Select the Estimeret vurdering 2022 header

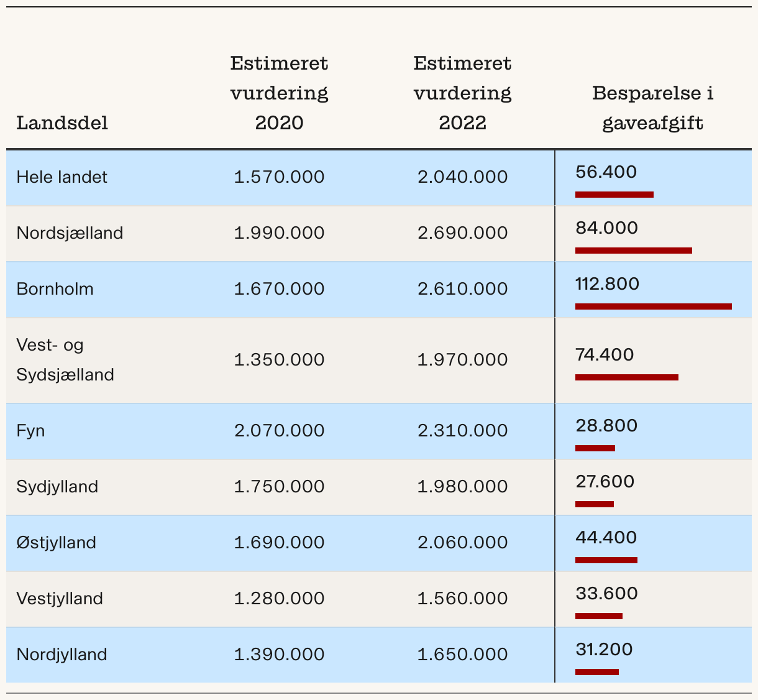pos(462,93)
